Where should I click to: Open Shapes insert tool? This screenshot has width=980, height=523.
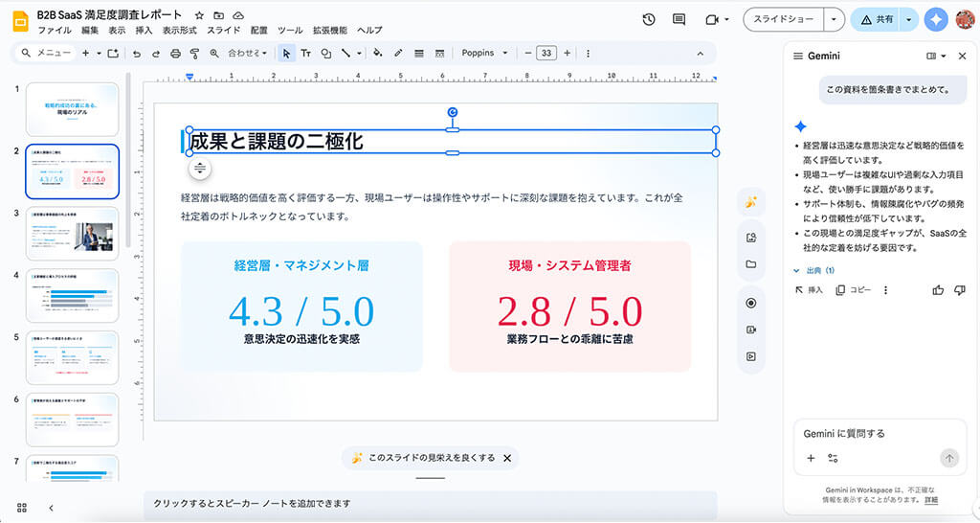pyautogui.click(x=325, y=54)
